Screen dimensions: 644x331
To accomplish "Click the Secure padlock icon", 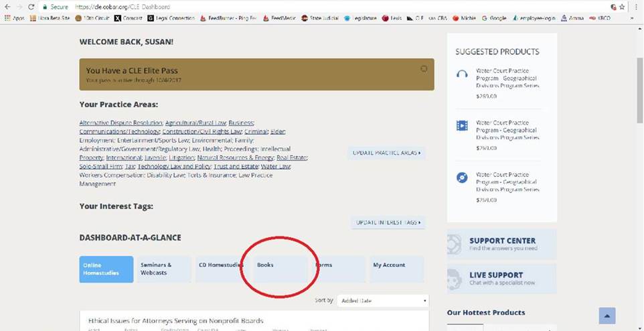I will [x=45, y=7].
